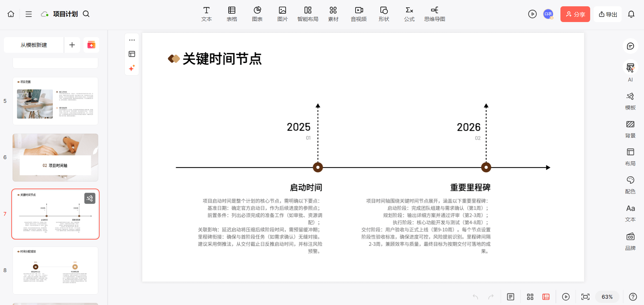Select the 关键时间节点 slide title

point(222,59)
